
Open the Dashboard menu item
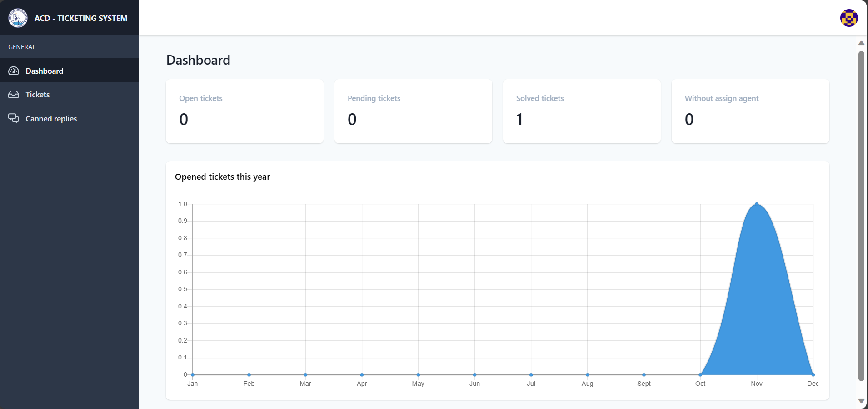(45, 71)
